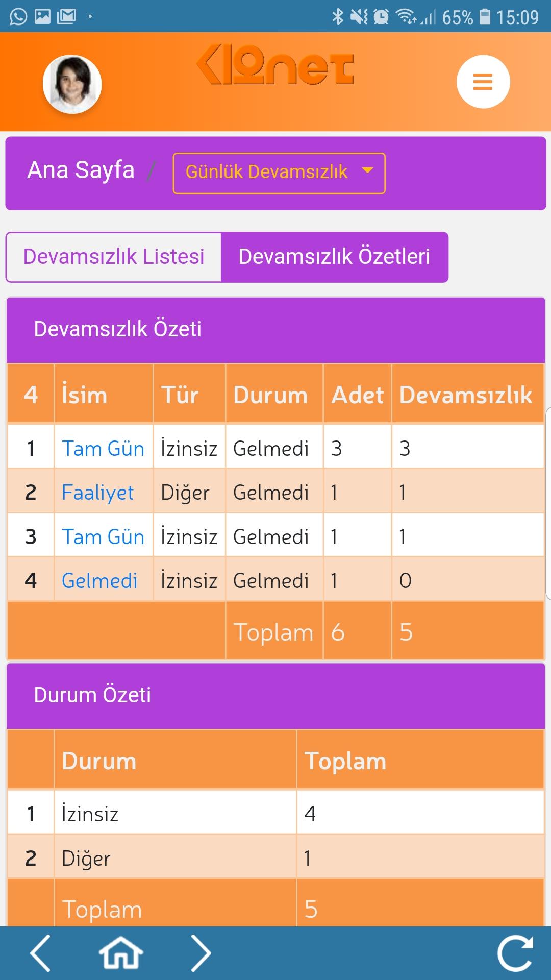Reload page with refresh icon
551x980 pixels.
coord(515,952)
